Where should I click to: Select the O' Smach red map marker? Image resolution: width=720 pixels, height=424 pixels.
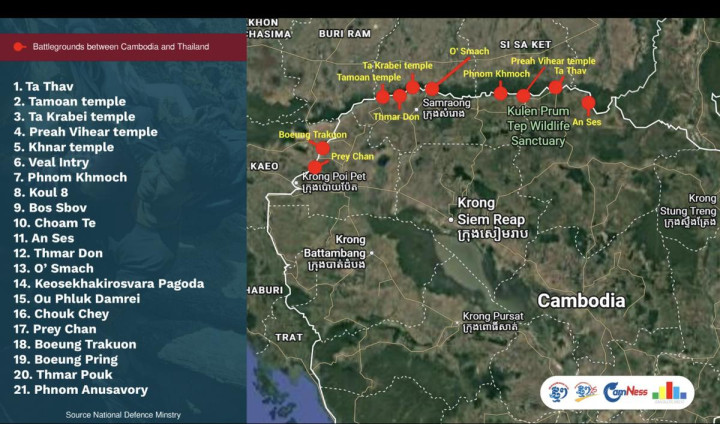(432, 89)
